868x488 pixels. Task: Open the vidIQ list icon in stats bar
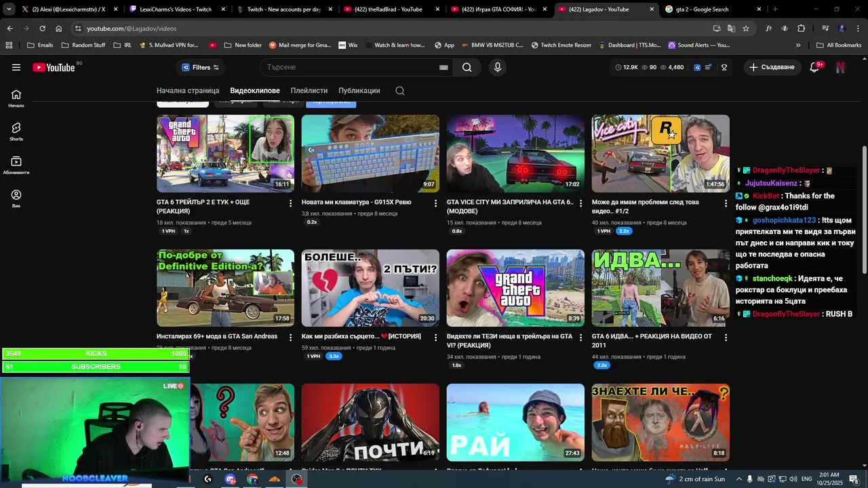709,67
